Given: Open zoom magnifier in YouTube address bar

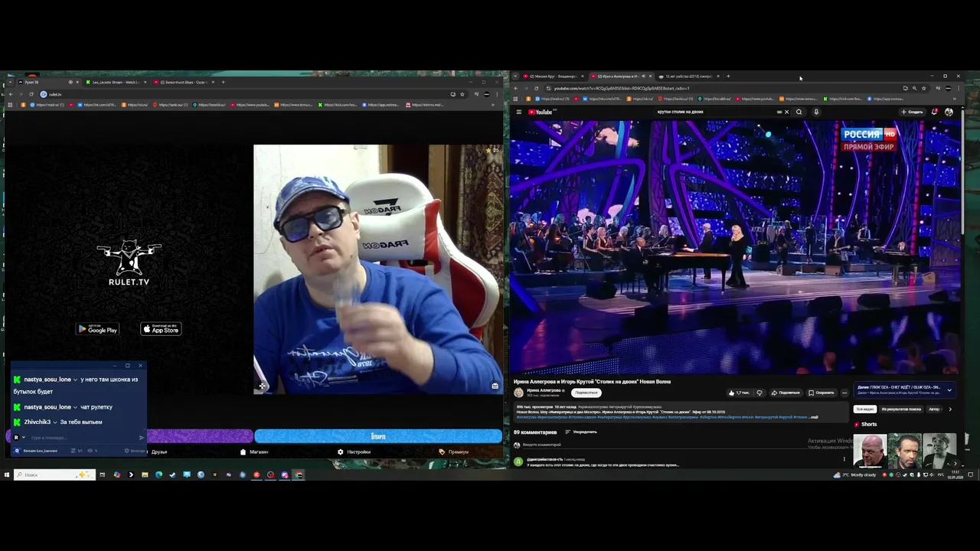Looking at the screenshot, I should pyautogui.click(x=914, y=89).
